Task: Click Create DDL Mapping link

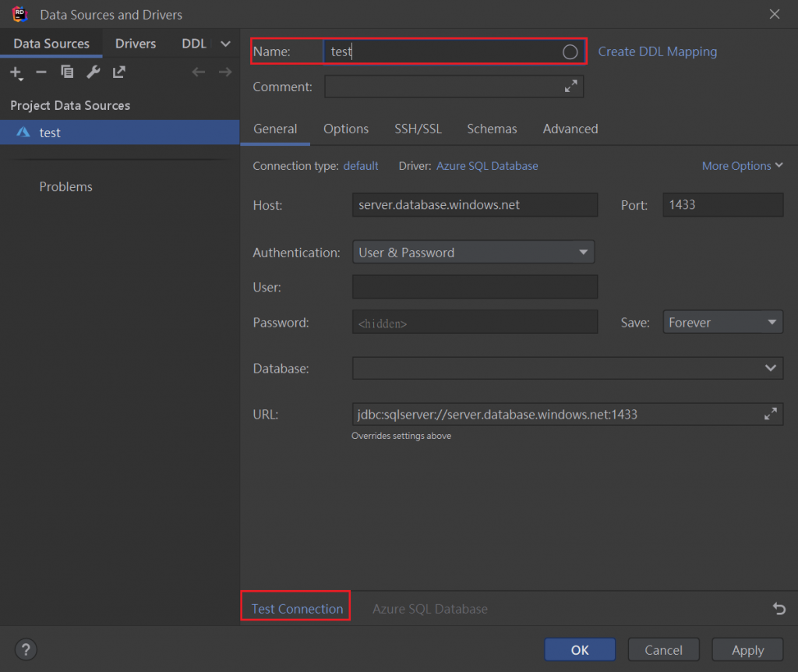Action: 658,52
